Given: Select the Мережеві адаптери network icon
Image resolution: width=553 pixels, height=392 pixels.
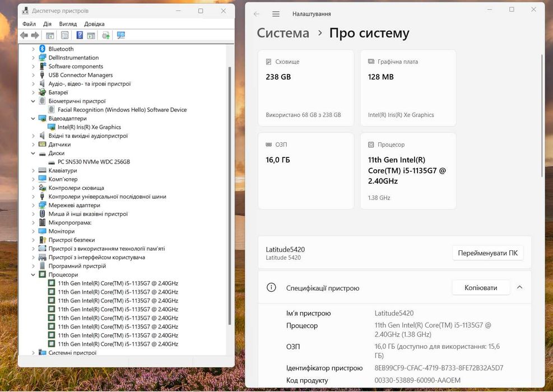Looking at the screenshot, I should tap(43, 205).
